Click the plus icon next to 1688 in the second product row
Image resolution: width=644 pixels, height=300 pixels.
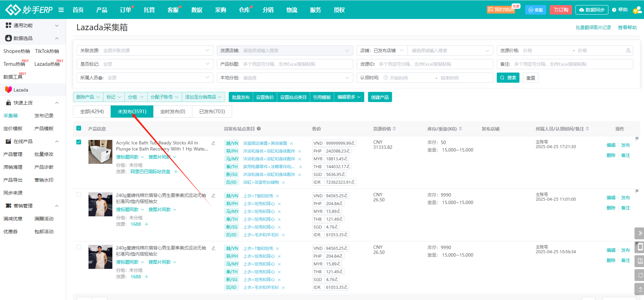pos(147,224)
